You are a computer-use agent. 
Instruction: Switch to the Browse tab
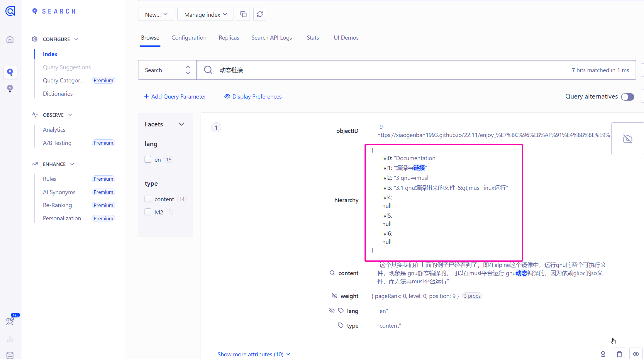click(x=150, y=38)
